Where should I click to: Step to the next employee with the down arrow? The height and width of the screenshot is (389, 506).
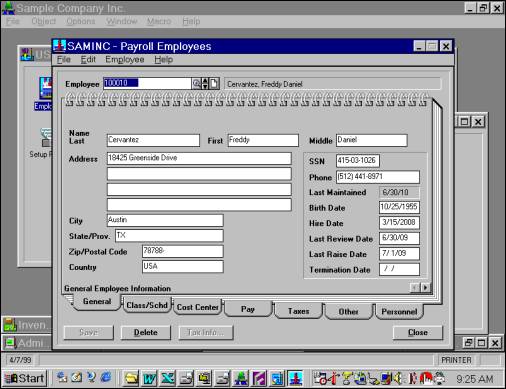click(x=205, y=86)
